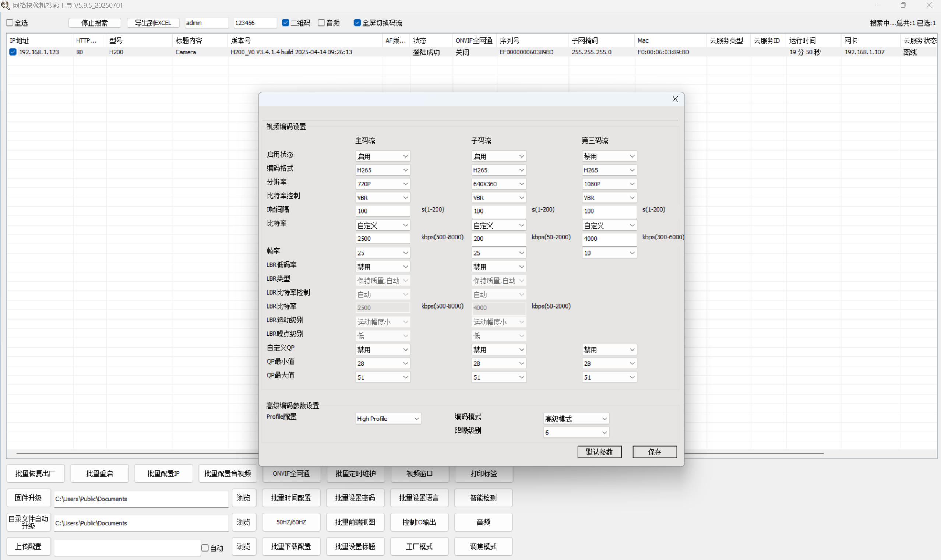
Task: Click the 智能检测 button
Action: coord(483,498)
